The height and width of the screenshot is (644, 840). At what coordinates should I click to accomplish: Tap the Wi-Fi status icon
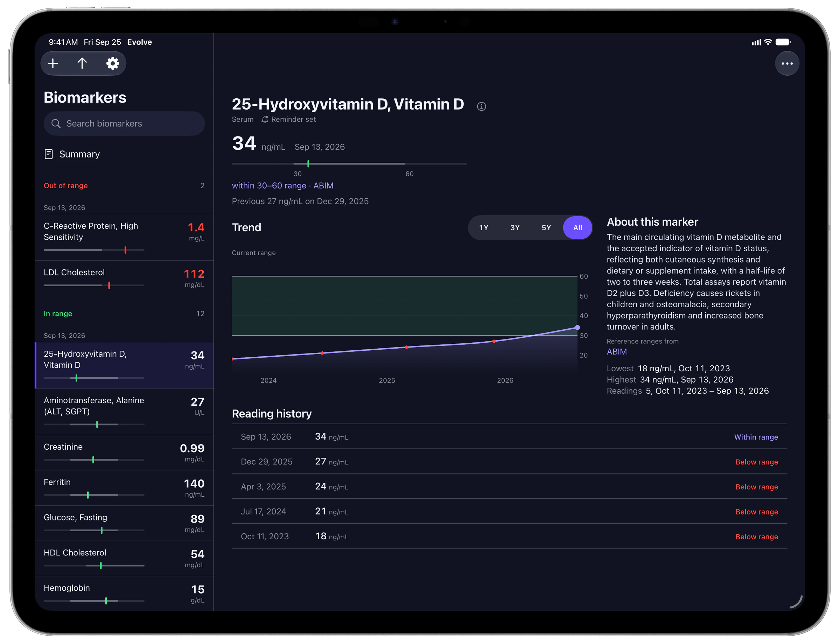pos(768,42)
